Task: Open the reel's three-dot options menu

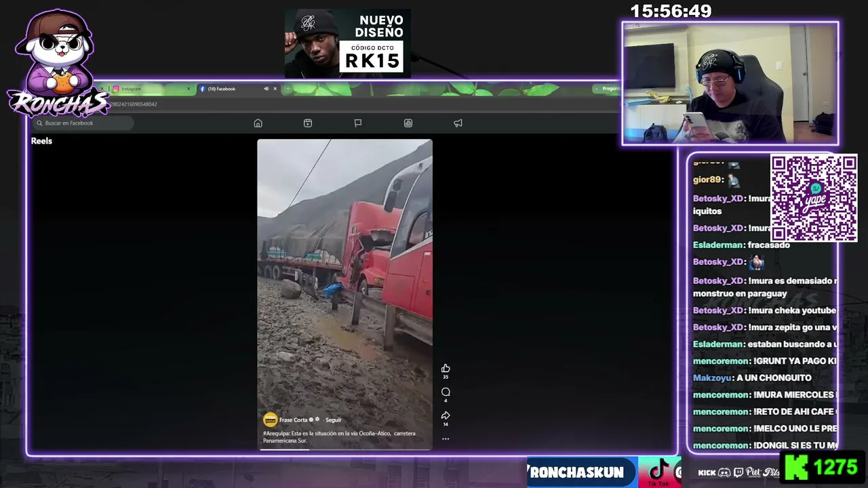Action: 446,439
